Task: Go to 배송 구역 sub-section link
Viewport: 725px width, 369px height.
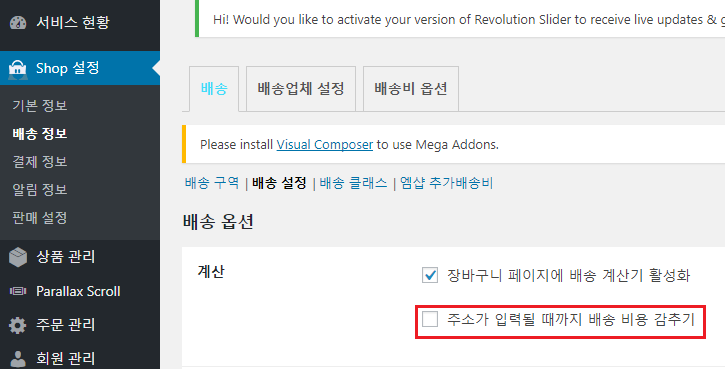Action: click(x=212, y=183)
